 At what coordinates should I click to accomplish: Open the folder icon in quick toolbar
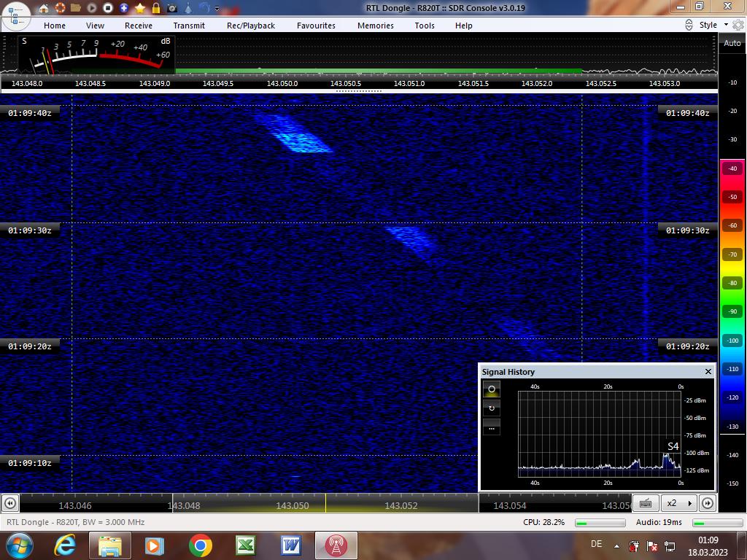pyautogui.click(x=76, y=8)
